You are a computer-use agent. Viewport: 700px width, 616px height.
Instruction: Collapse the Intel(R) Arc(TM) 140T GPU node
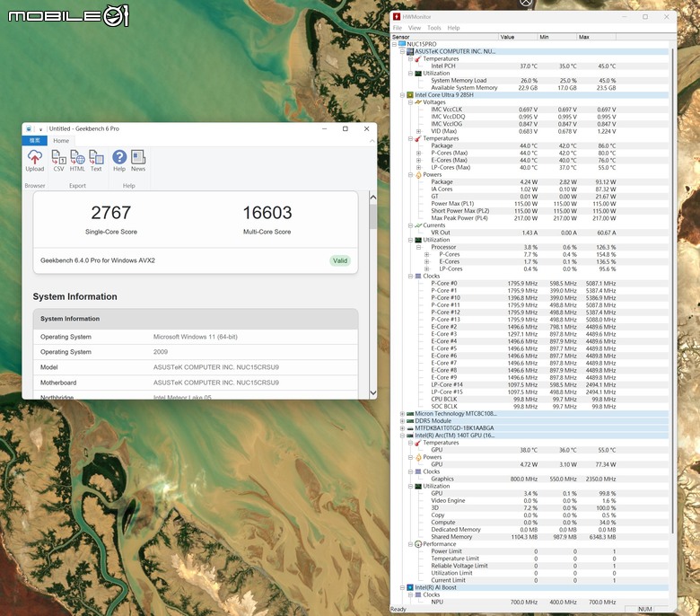pos(403,436)
